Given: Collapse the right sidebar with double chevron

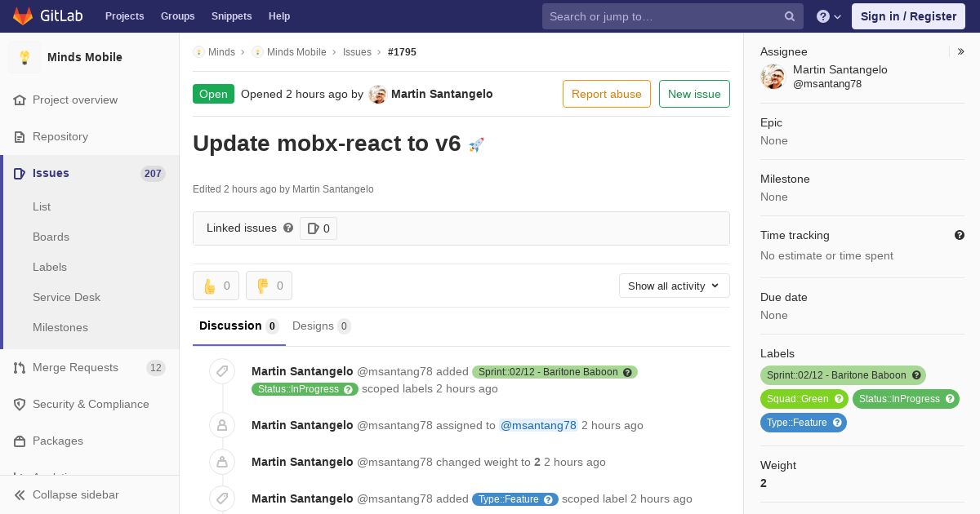Looking at the screenshot, I should tap(961, 51).
